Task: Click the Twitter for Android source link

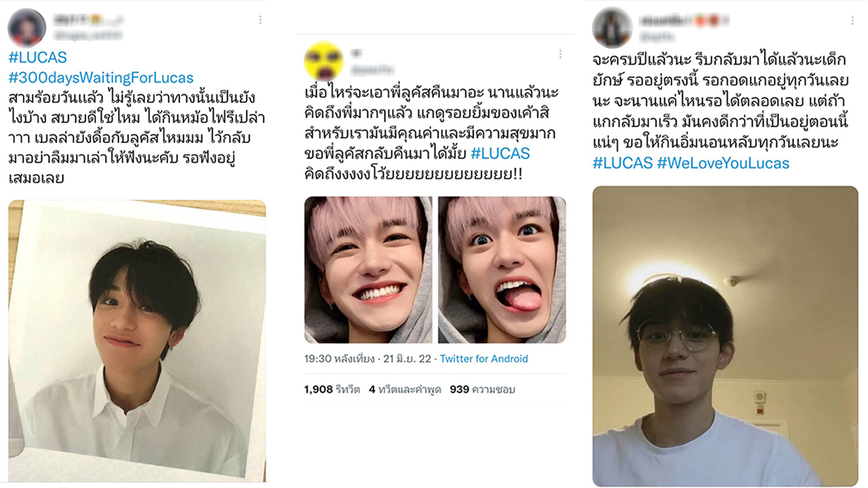Action: (484, 359)
